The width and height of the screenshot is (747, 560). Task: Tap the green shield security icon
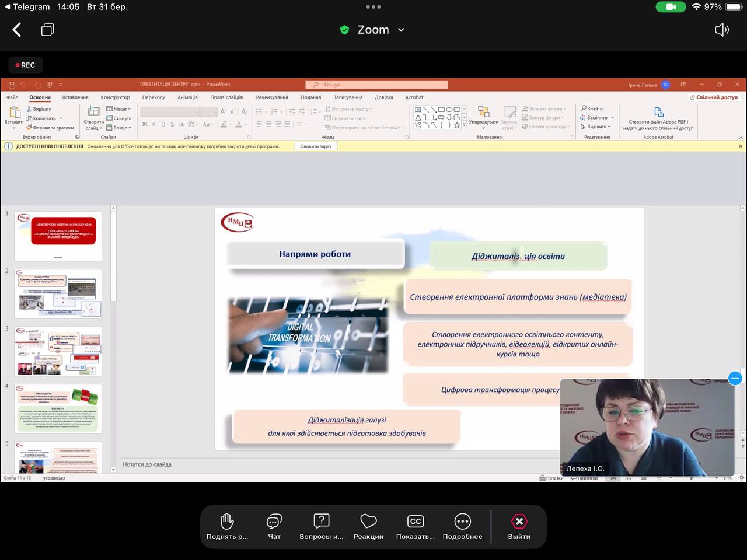click(344, 30)
